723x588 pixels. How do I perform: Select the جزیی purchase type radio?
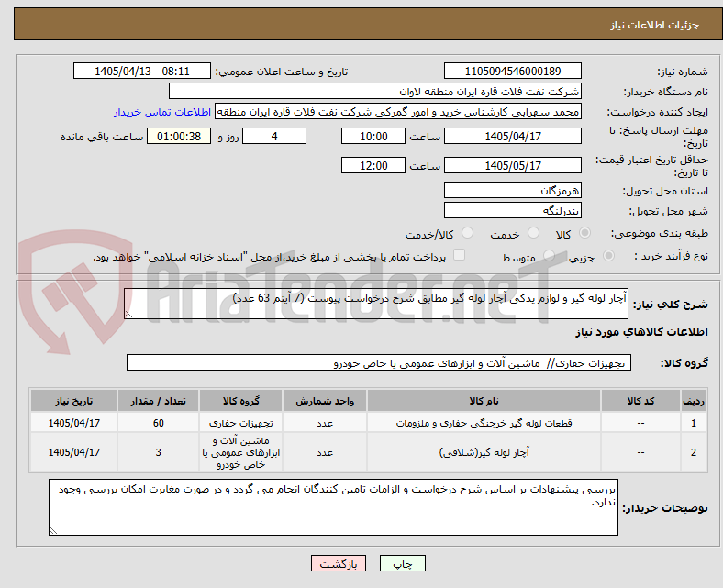(608, 256)
